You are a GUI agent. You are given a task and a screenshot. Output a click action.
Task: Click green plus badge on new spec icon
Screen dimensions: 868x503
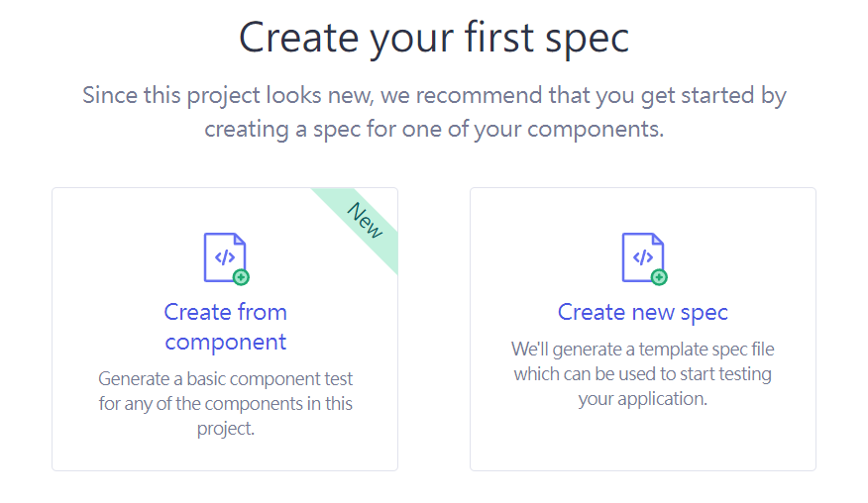pos(659,277)
